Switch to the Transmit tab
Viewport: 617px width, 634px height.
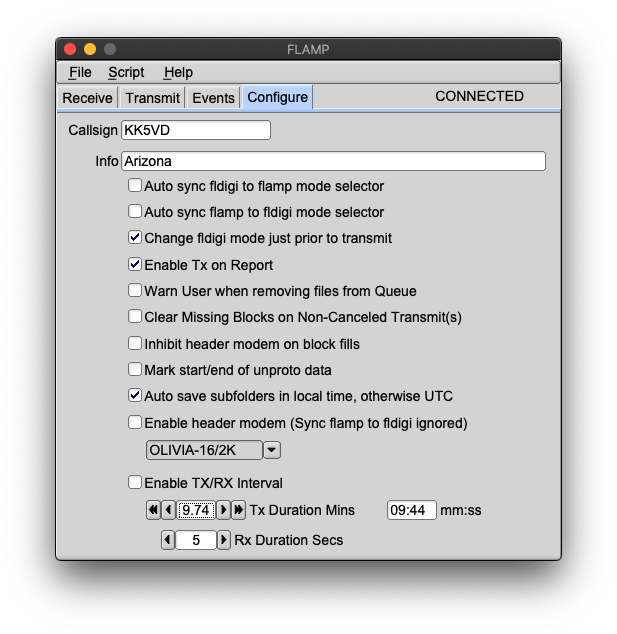click(x=152, y=98)
